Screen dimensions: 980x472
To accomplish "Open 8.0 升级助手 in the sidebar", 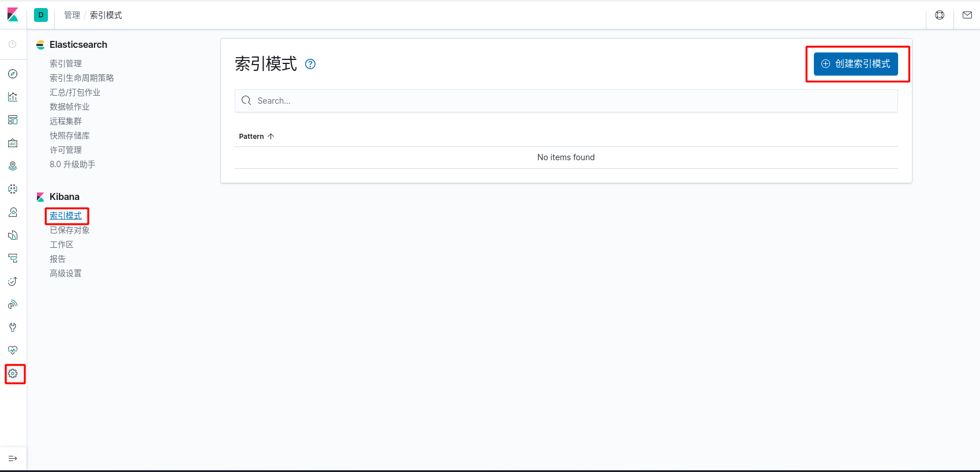I will click(x=73, y=164).
